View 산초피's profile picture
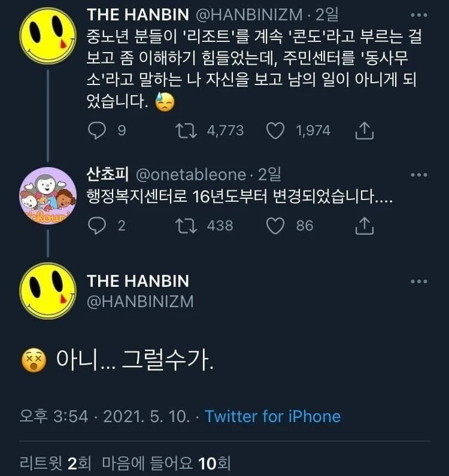Image resolution: width=449 pixels, height=476 pixels. 48,195
